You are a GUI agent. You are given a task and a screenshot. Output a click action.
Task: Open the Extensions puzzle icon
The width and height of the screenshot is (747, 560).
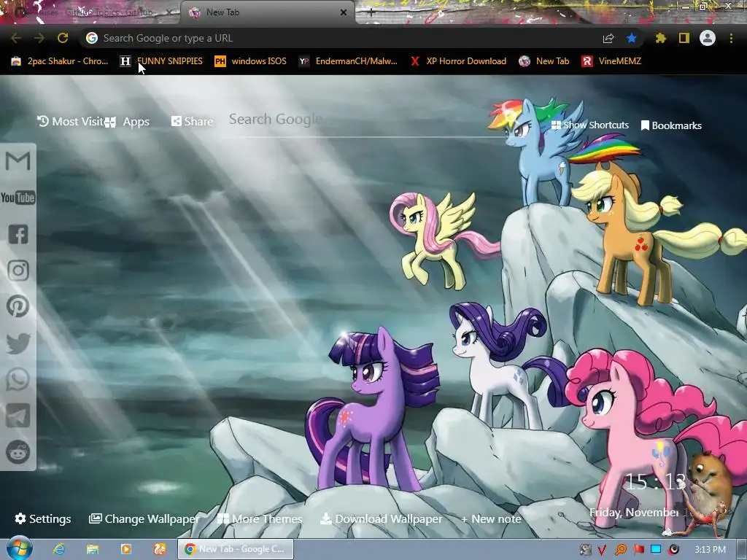pos(661,38)
